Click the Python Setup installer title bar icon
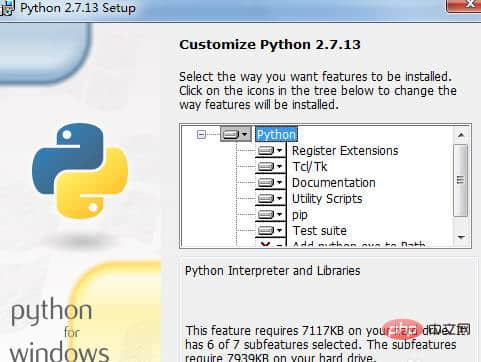 7,8
